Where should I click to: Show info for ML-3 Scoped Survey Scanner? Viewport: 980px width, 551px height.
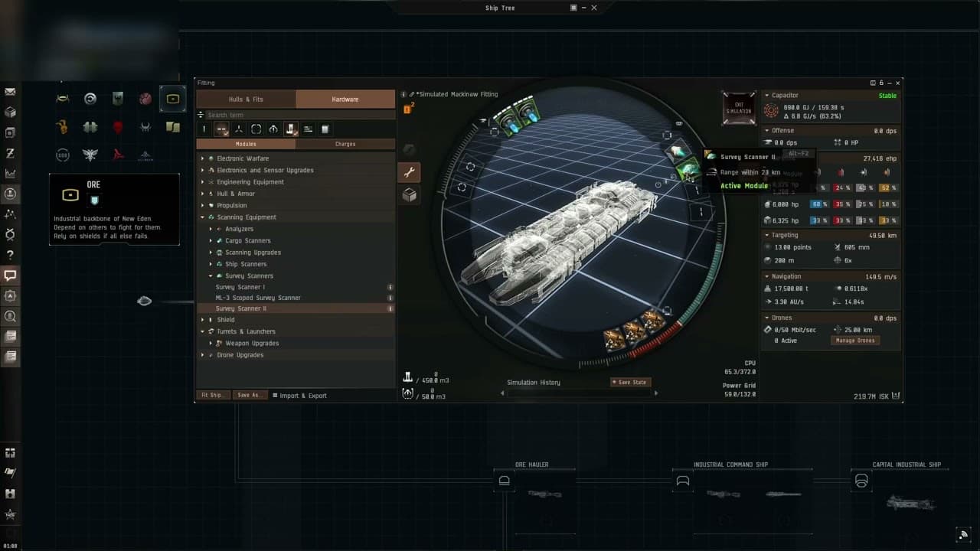(x=390, y=298)
